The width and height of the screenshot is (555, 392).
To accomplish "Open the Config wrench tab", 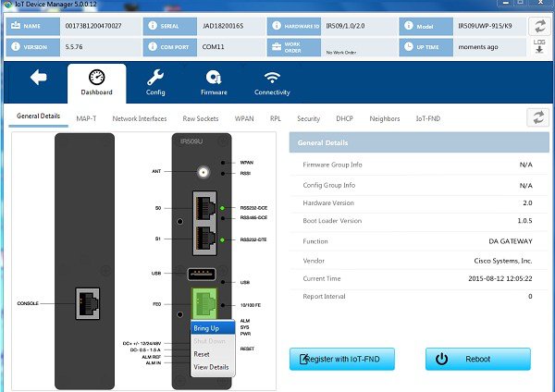I will [x=155, y=83].
